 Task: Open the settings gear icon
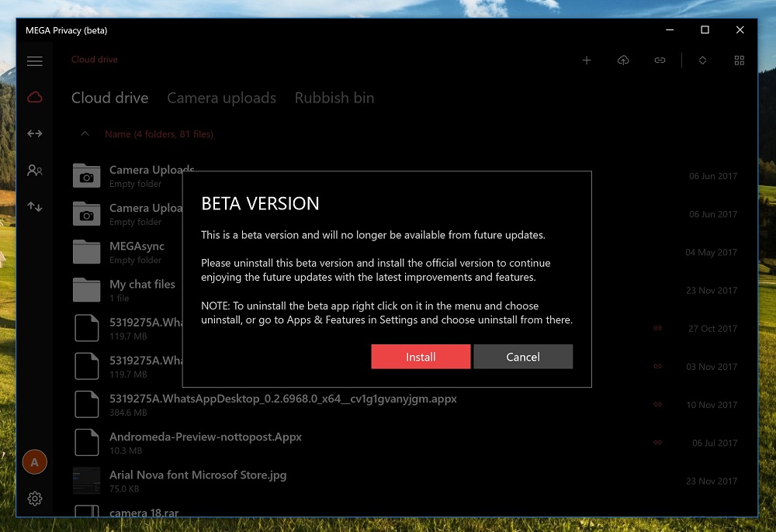[x=35, y=499]
